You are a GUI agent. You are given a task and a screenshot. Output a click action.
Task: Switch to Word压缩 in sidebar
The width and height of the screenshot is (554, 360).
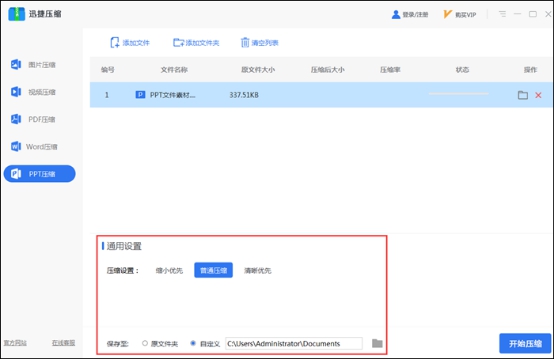pos(34,146)
